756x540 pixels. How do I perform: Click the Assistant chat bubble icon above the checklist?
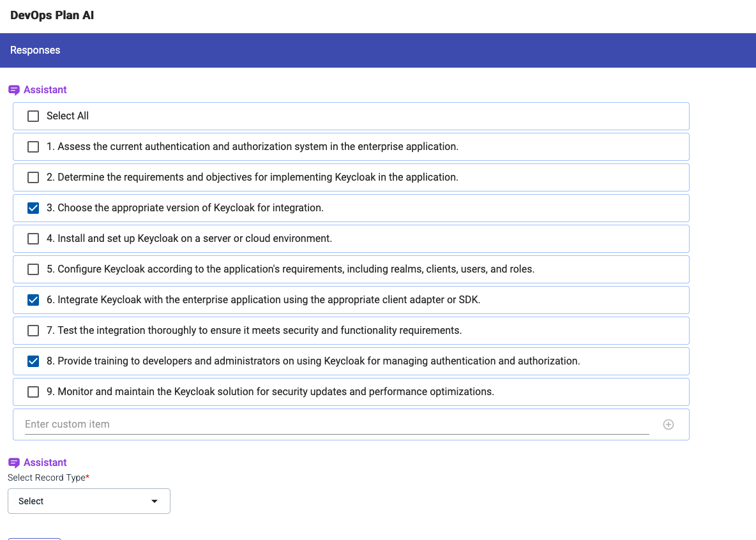tap(14, 89)
